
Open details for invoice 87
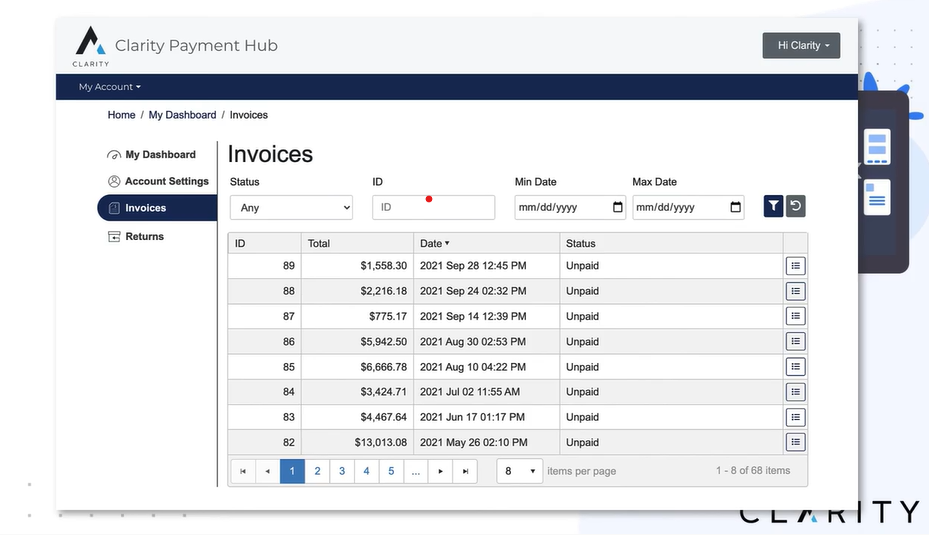pos(795,316)
